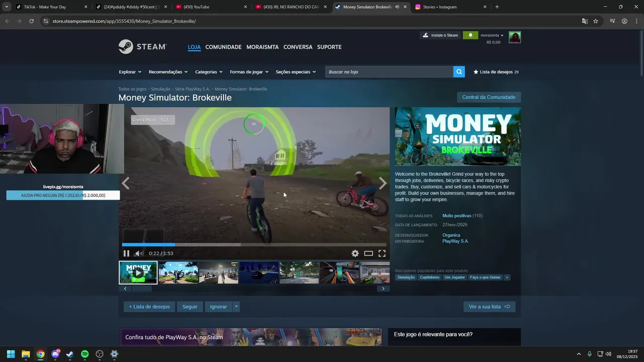Open the Muito positivas reviews link

[457, 216]
